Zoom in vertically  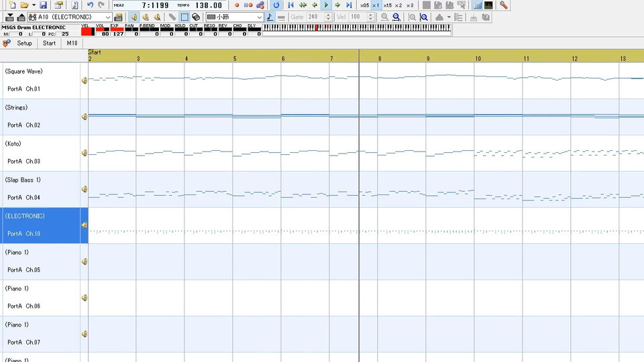tap(412, 17)
